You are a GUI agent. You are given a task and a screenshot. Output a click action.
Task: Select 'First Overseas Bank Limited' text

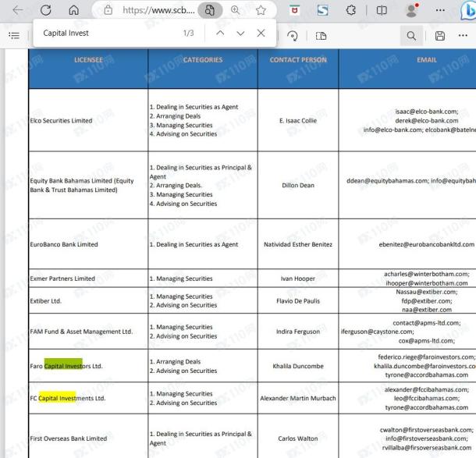pyautogui.click(x=69, y=438)
